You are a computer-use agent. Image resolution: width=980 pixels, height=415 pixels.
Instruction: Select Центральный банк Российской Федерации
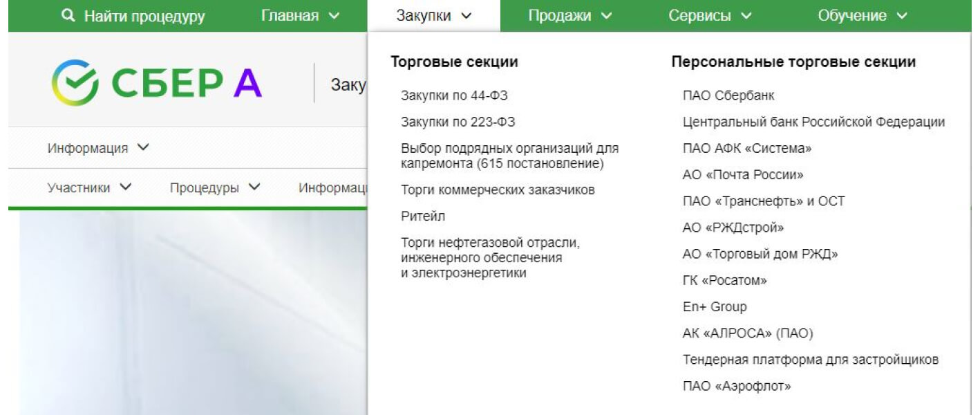813,122
